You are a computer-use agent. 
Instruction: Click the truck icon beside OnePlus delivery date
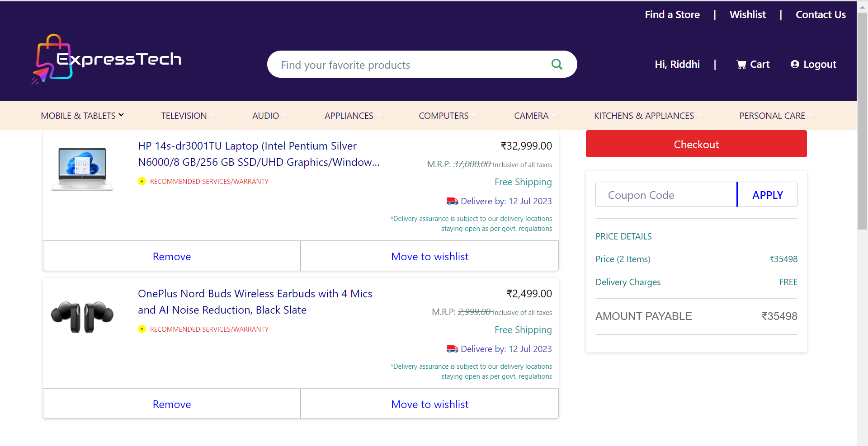[x=452, y=348]
